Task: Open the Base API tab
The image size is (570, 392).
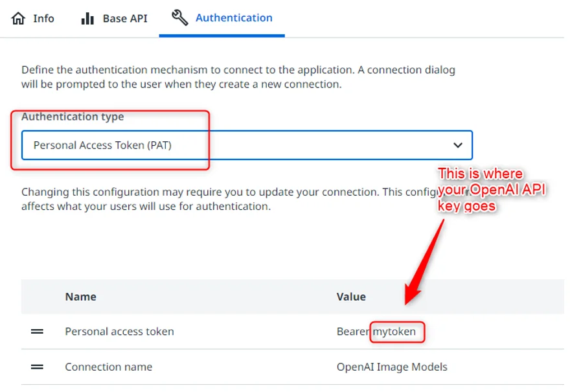Action: [x=124, y=18]
